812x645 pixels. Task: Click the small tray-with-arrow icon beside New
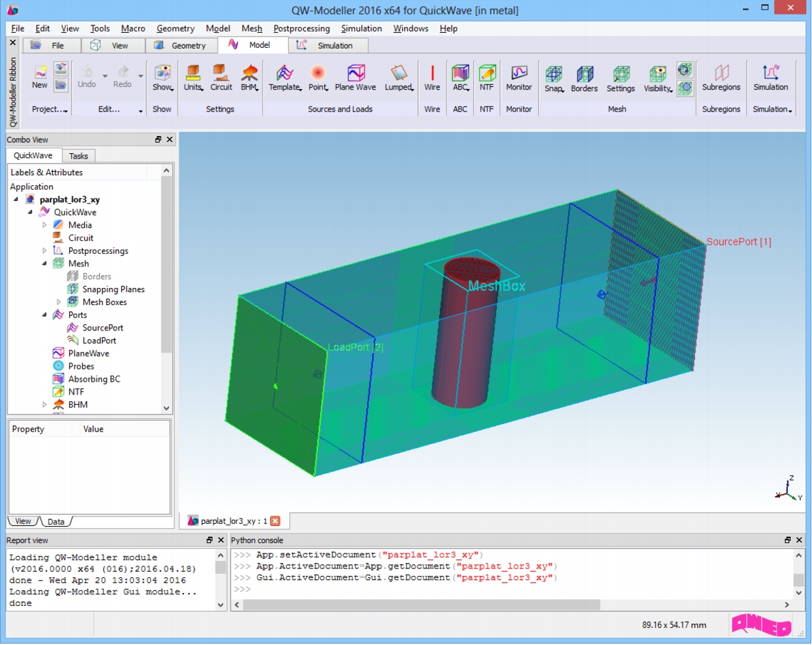(61, 68)
